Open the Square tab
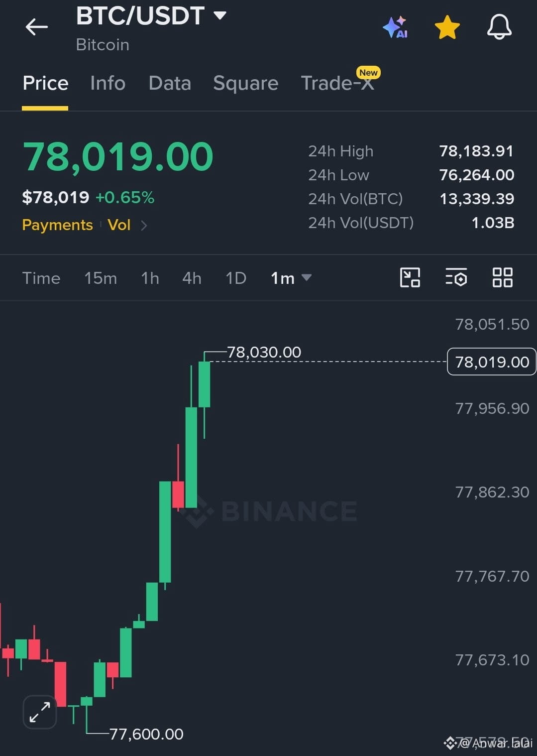The width and height of the screenshot is (537, 756). coord(246,83)
